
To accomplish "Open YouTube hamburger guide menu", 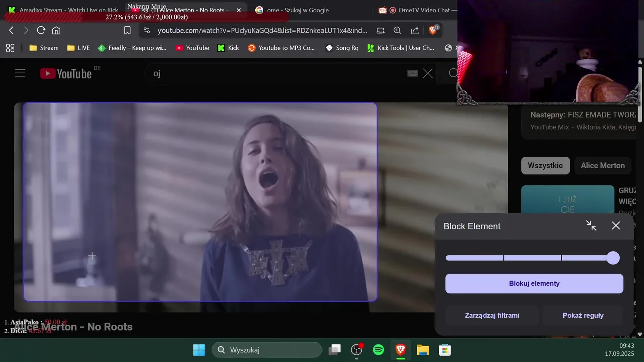I will click(x=20, y=73).
